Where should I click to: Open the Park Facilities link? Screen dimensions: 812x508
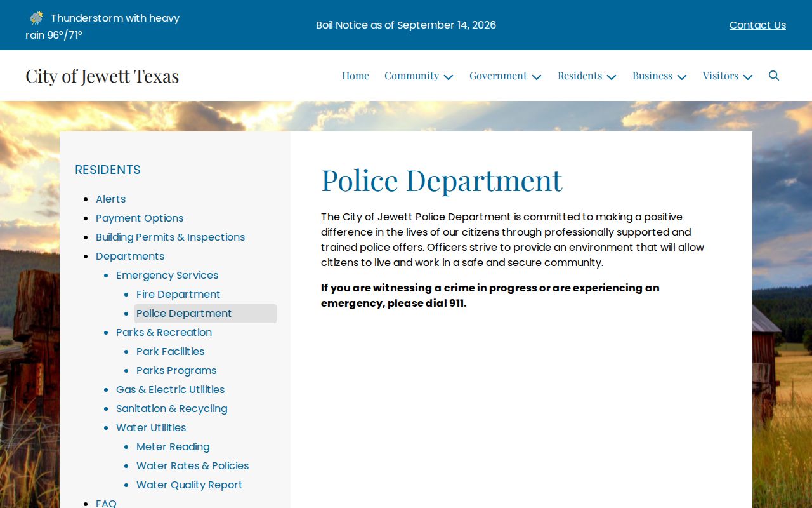click(x=171, y=351)
